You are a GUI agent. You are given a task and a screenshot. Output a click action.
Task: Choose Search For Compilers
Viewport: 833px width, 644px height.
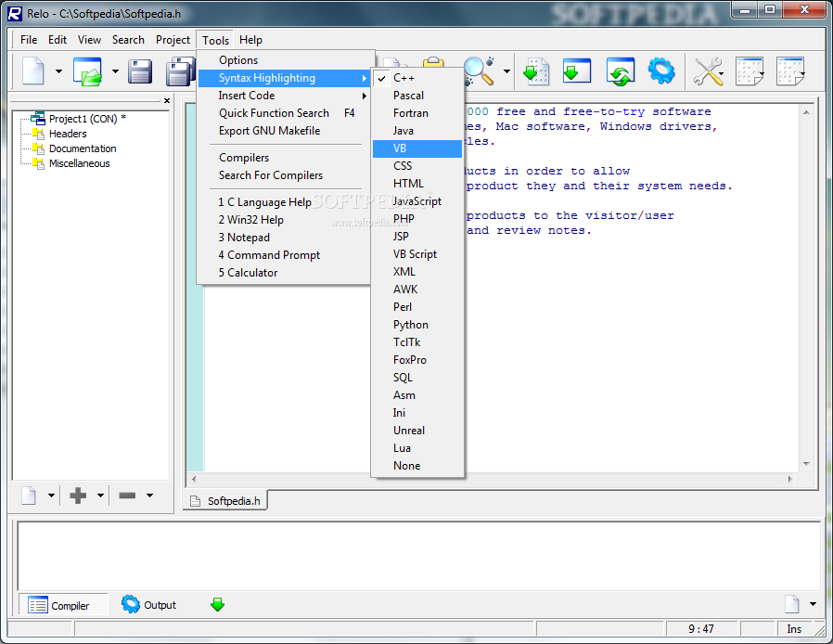pos(284,175)
